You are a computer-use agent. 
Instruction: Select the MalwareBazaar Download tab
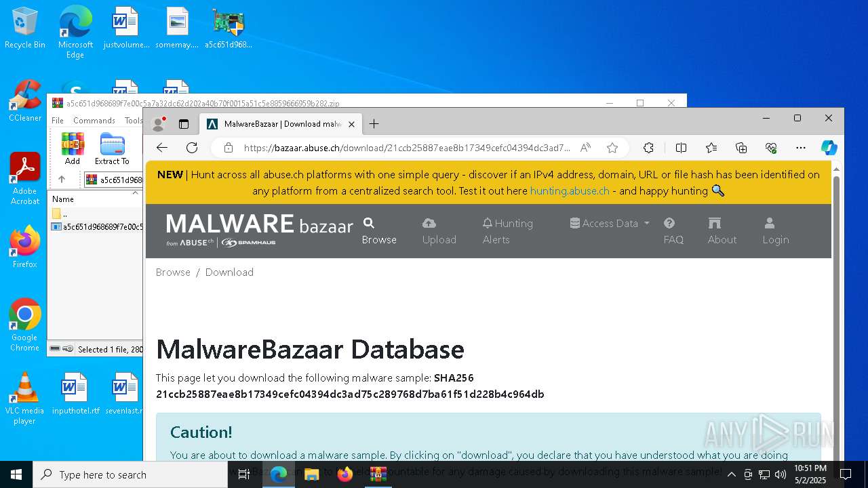click(281, 124)
